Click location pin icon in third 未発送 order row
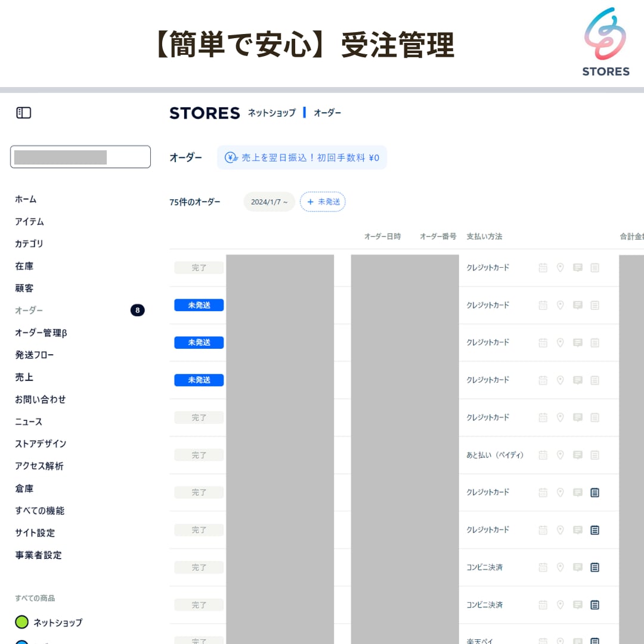 pyautogui.click(x=560, y=380)
